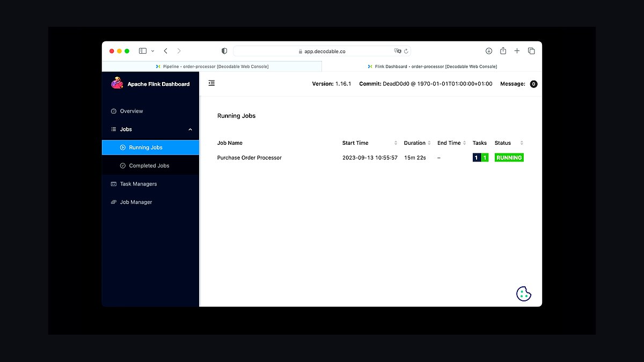Screen dimensions: 644x362
Task: Open the privacy report shield icon
Action: tap(224, 51)
